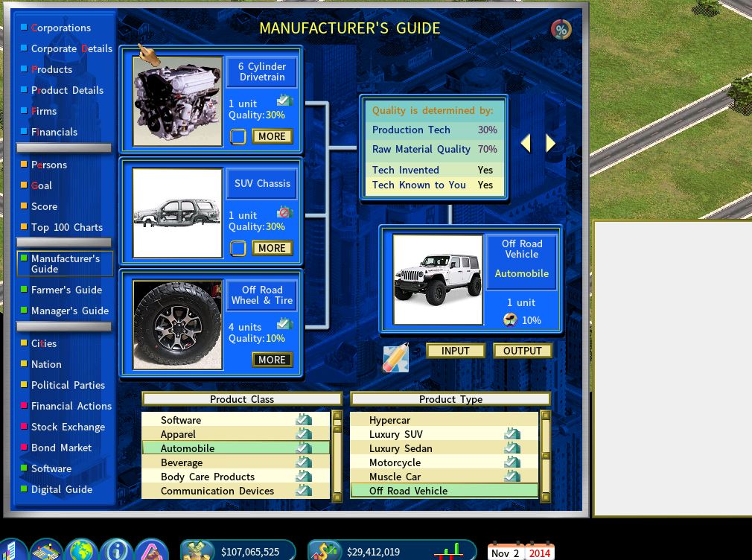The image size is (752, 560).
Task: Click the Off Road Wheel & Tire status icon
Action: point(285,324)
